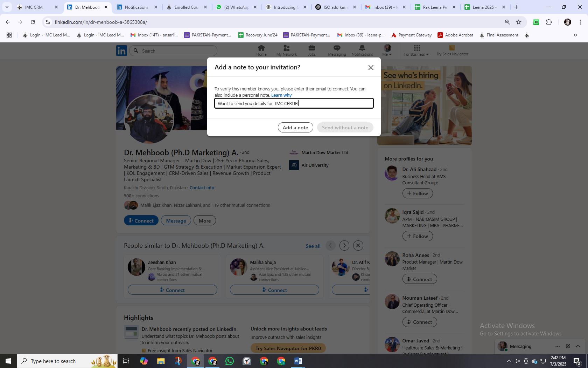This screenshot has height=368, width=588.
Task: Go back to previous page
Action: coord(8,22)
